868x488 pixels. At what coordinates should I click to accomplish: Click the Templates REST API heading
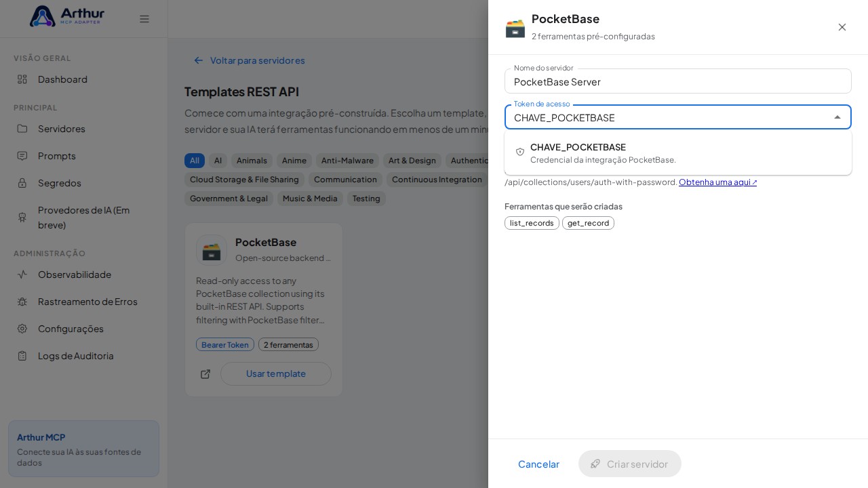(241, 91)
